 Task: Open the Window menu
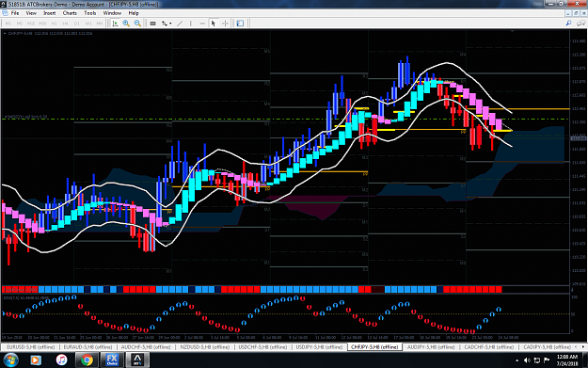(x=112, y=13)
